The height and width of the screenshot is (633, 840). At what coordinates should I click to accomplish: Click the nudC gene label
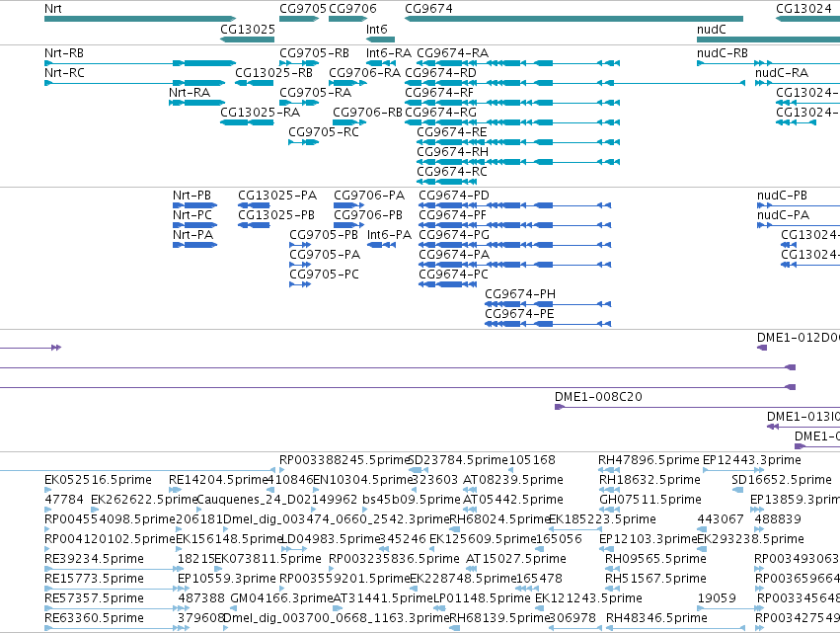(x=712, y=29)
